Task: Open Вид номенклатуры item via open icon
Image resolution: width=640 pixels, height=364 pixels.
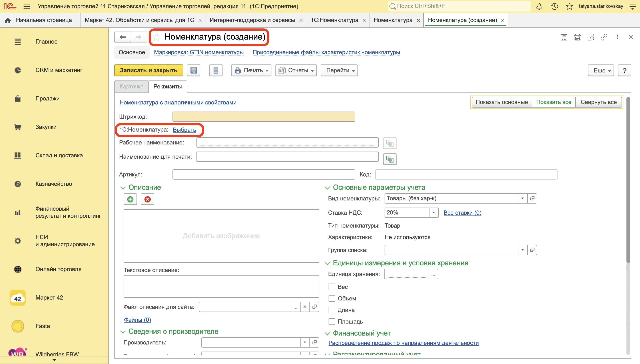Action: (532, 198)
